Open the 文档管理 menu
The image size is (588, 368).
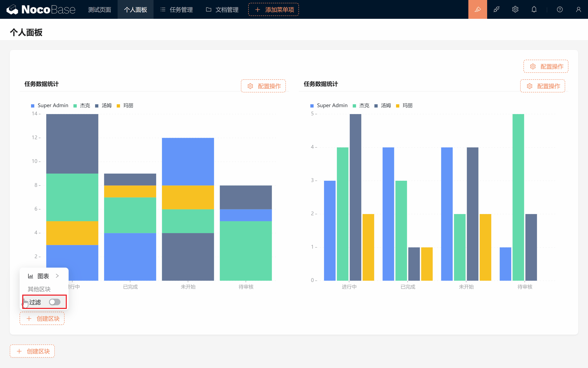pos(222,9)
